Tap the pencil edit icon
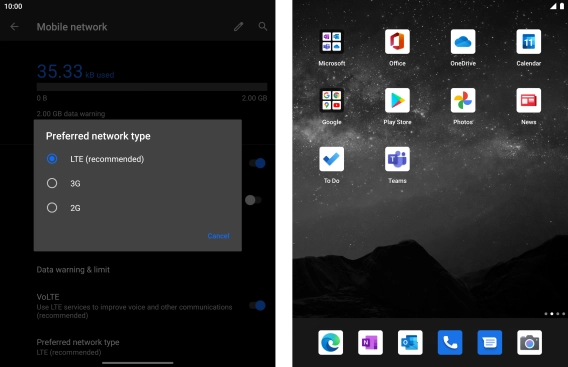This screenshot has height=367, width=568. (x=238, y=26)
